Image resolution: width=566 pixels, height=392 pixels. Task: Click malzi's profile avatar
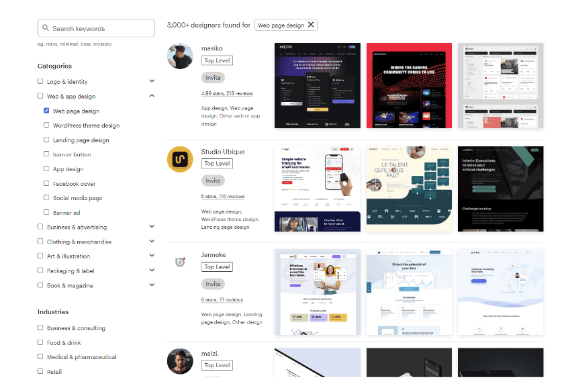coord(180,361)
